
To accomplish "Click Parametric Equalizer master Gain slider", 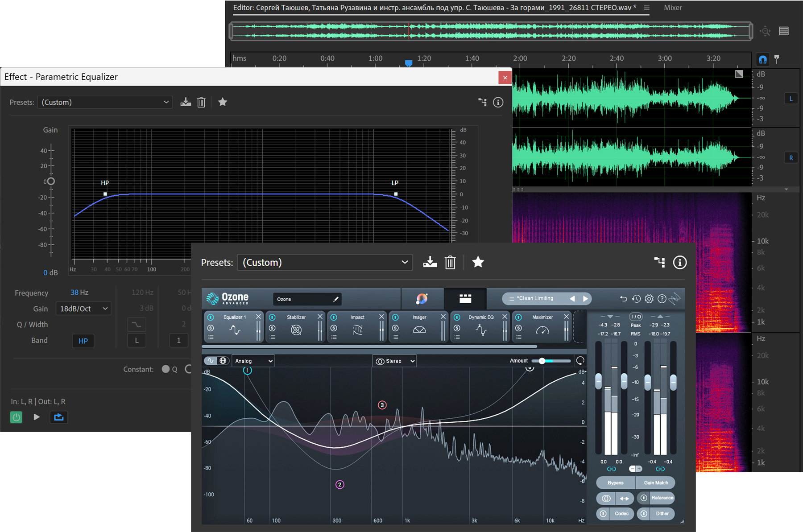I will pyautogui.click(x=51, y=181).
